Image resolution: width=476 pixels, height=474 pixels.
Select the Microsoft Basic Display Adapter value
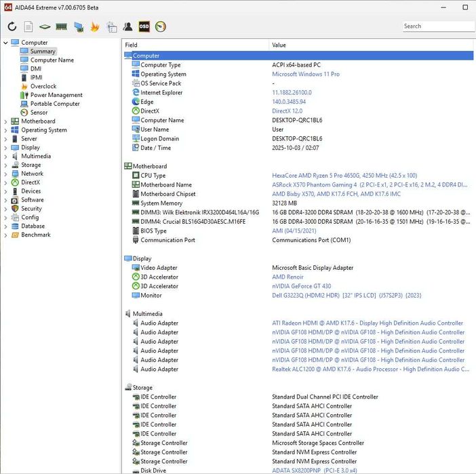313,268
